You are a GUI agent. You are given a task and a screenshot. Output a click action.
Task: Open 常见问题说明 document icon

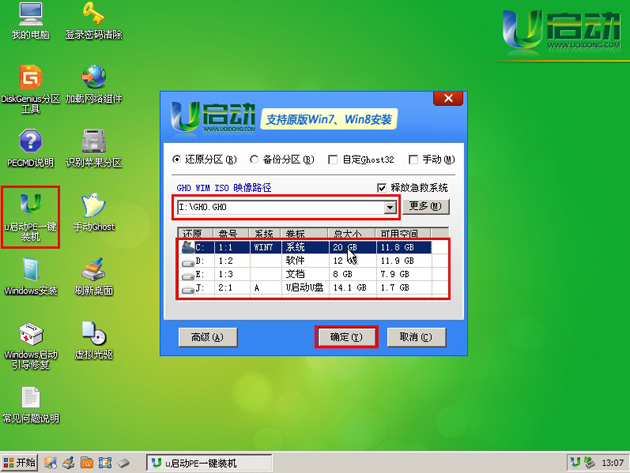pyautogui.click(x=31, y=405)
